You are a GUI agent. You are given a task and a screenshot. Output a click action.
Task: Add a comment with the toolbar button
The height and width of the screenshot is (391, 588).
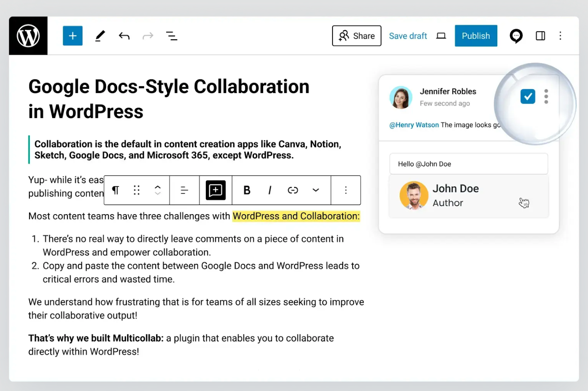[x=216, y=190]
